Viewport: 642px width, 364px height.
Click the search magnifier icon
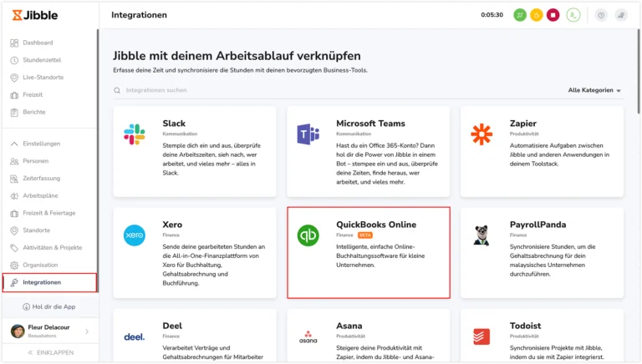117,90
